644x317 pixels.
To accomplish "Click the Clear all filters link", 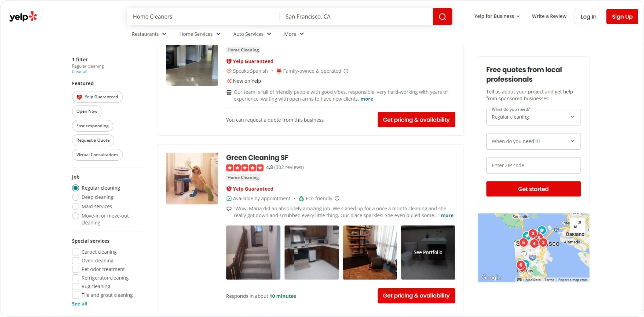I will point(79,72).
